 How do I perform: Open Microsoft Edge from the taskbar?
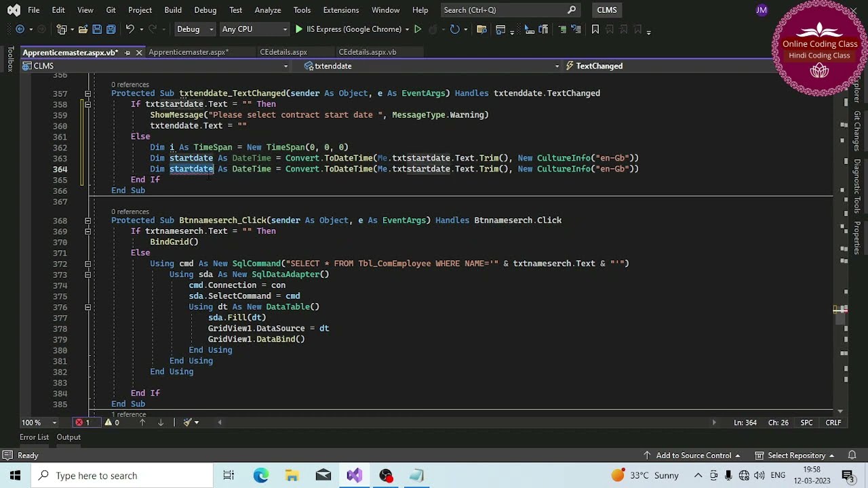260,476
